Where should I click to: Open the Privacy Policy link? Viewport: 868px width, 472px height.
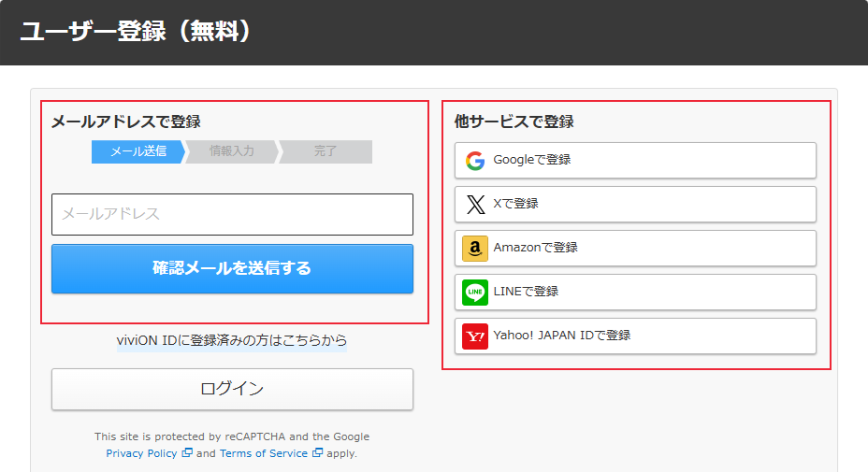pyautogui.click(x=141, y=453)
